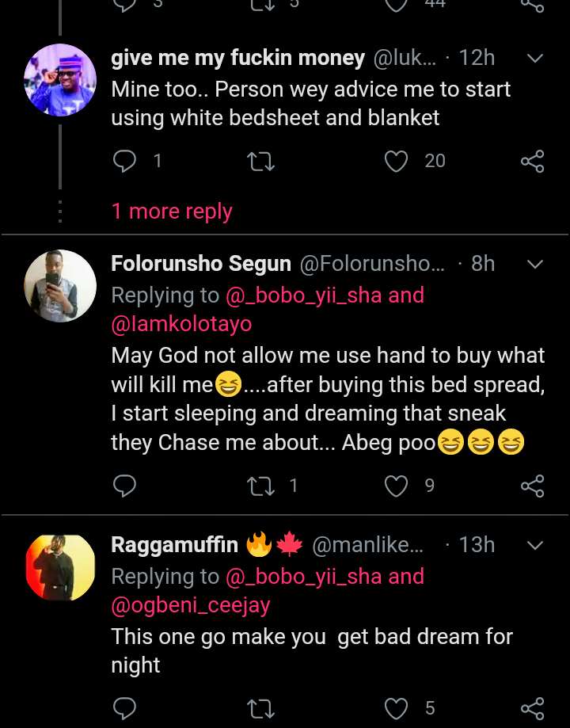The width and height of the screenshot is (570, 728).
Task: Open options chevron on the 12h tweet
Action: (535, 59)
